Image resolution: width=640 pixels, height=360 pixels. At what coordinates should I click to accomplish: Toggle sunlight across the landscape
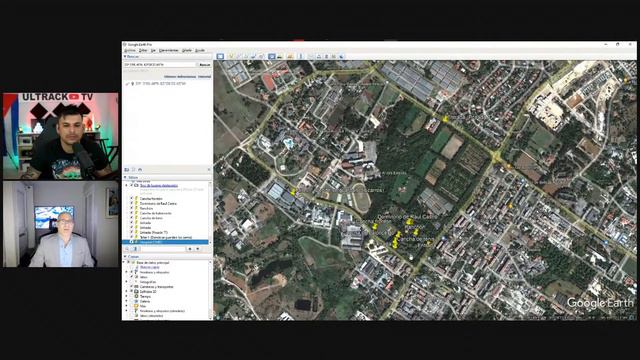click(280, 56)
